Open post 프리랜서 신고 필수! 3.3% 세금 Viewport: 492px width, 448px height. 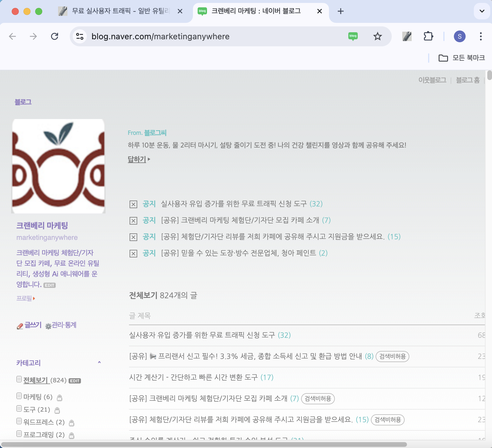point(246,356)
